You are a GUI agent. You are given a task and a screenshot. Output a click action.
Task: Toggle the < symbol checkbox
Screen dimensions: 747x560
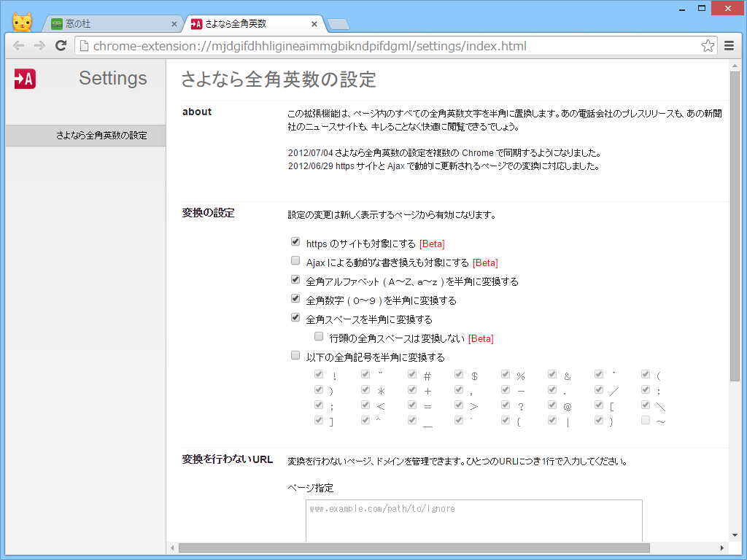365,405
